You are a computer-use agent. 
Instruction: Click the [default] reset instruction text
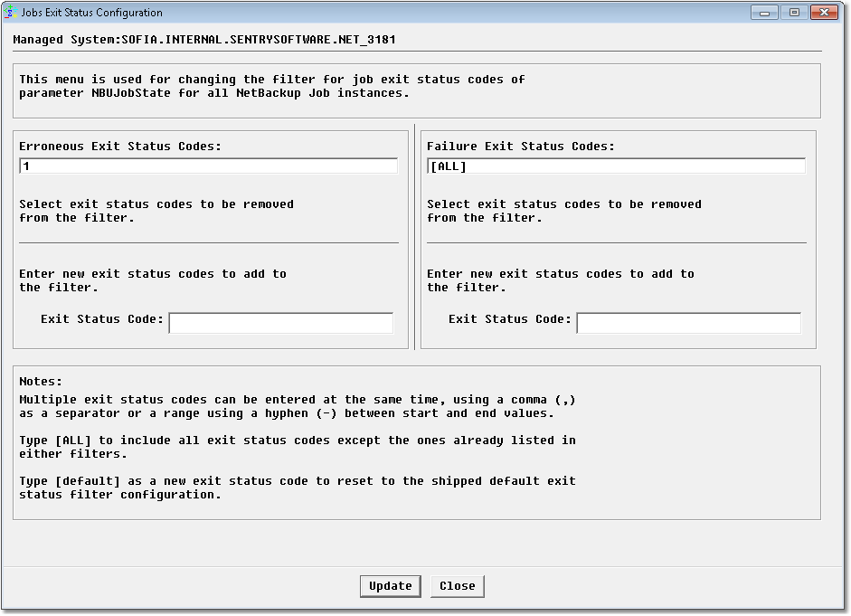(298, 487)
